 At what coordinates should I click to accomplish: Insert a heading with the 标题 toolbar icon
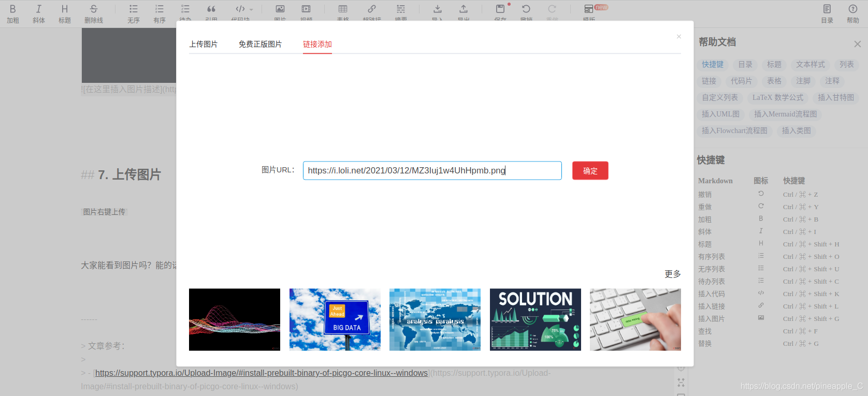pos(65,13)
